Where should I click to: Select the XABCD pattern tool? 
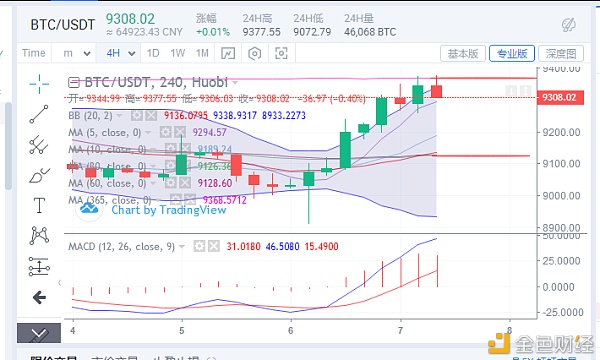coord(39,235)
